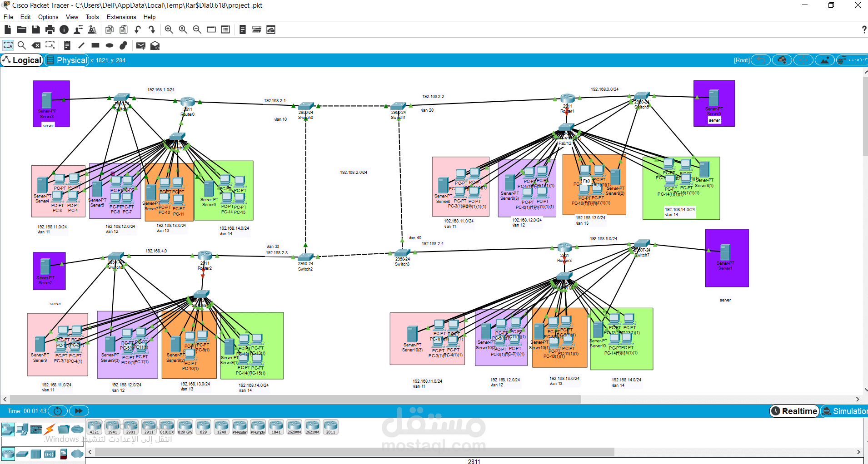
Task: Select the Network Devices category
Action: 8,429
